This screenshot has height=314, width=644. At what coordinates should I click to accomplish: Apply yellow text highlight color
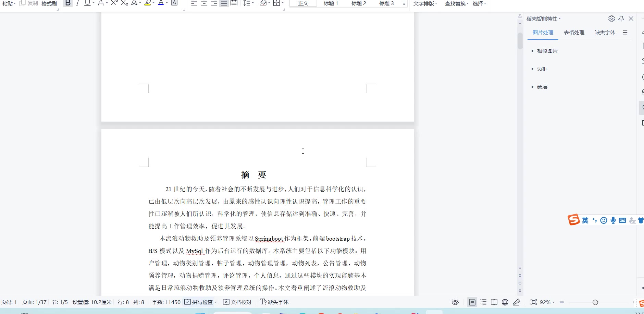pos(148,3)
